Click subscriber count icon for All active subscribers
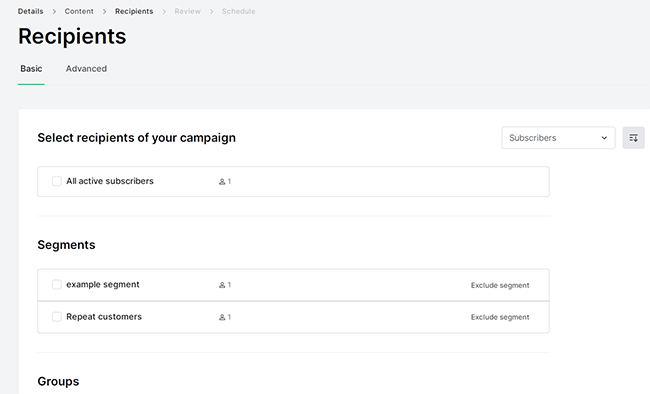The image size is (650, 394). 222,182
